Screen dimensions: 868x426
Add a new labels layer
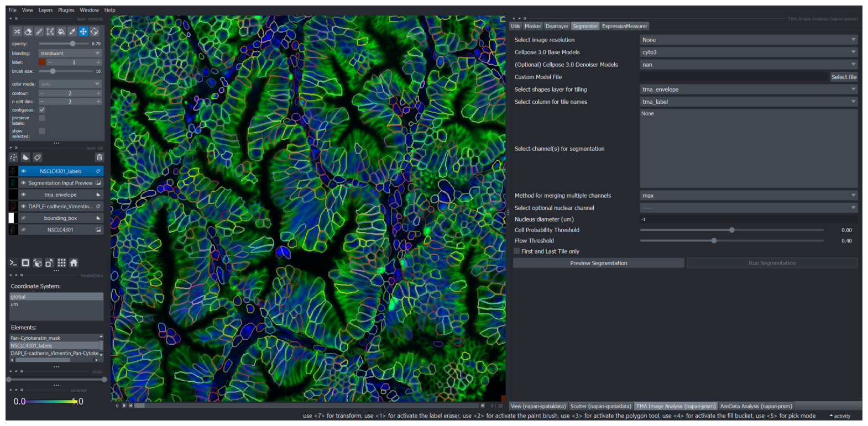pyautogui.click(x=38, y=157)
